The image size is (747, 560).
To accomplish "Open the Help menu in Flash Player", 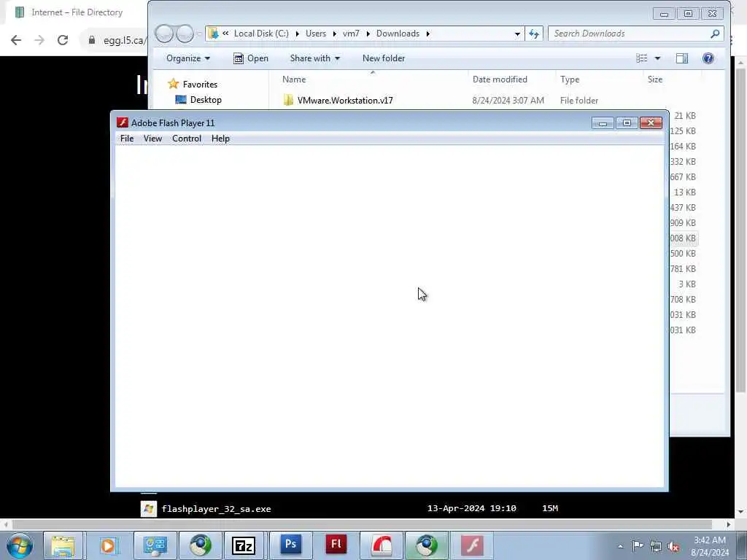I will (220, 139).
